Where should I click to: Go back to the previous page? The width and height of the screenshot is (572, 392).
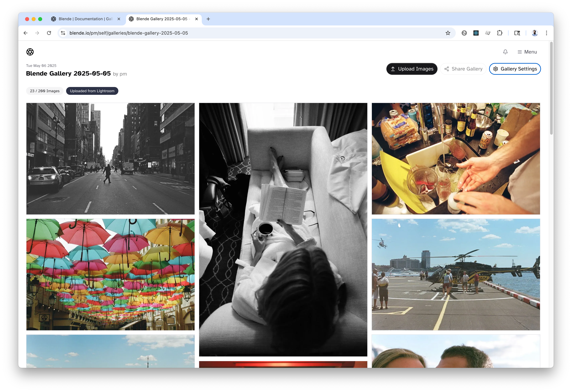point(26,33)
